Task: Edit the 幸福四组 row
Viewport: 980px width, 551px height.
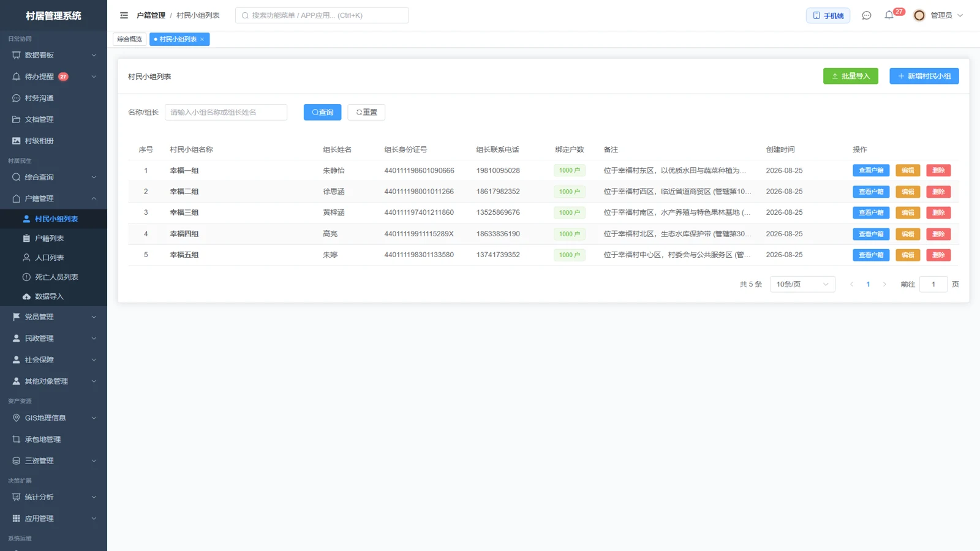Action: click(908, 234)
